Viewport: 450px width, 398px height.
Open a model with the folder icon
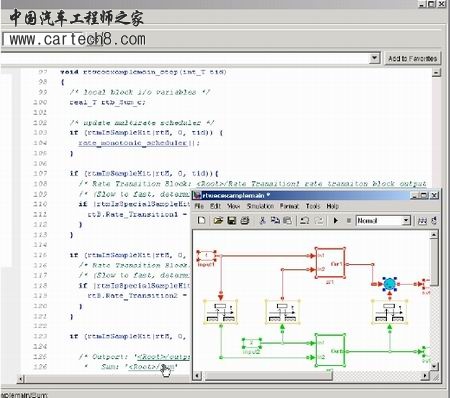[x=218, y=220]
